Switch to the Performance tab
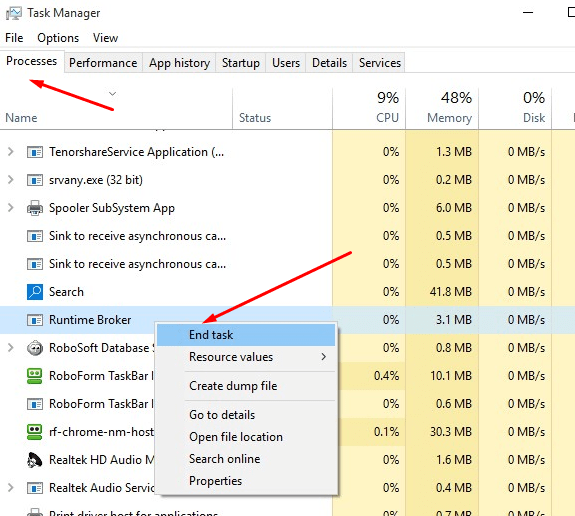 (103, 63)
